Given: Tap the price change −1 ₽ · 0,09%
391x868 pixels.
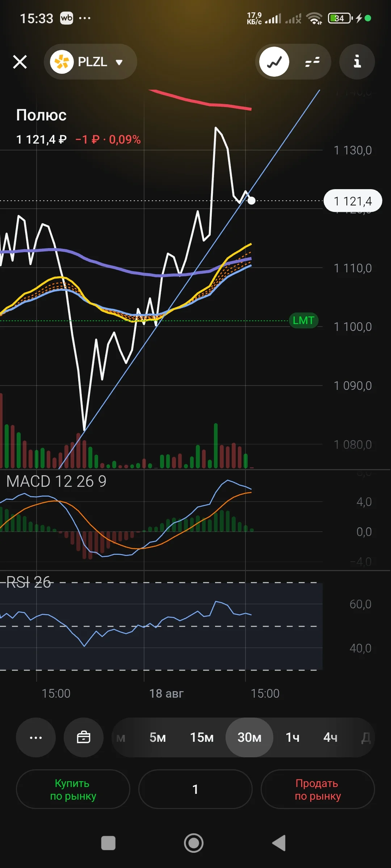Looking at the screenshot, I should [x=108, y=140].
